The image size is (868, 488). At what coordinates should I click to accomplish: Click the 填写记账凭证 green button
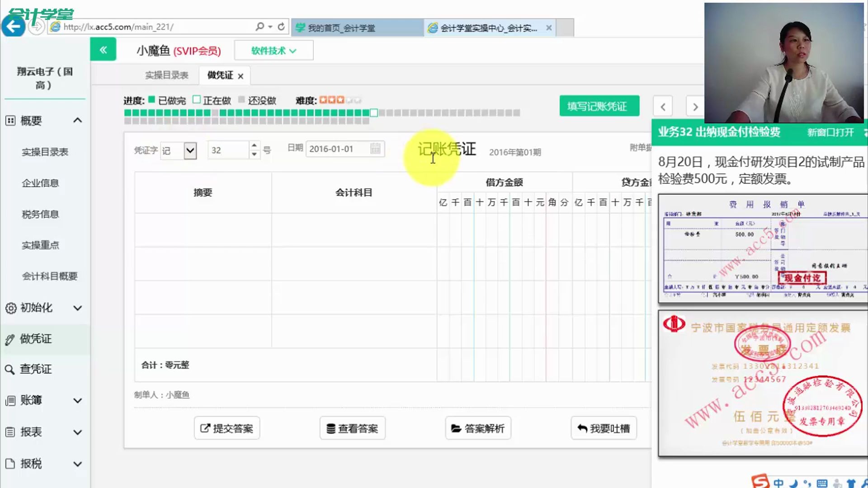(599, 106)
